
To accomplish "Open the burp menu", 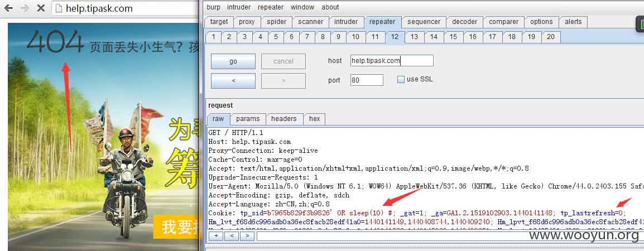I will 214,7.
